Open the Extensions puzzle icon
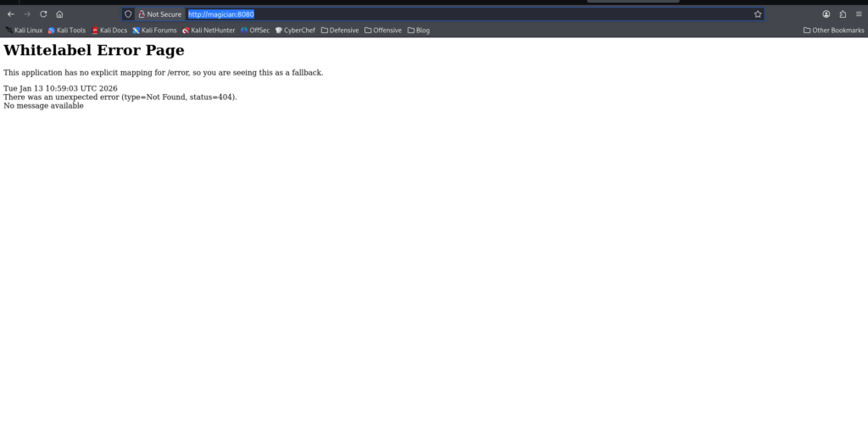The width and height of the screenshot is (868, 423). coord(843,14)
